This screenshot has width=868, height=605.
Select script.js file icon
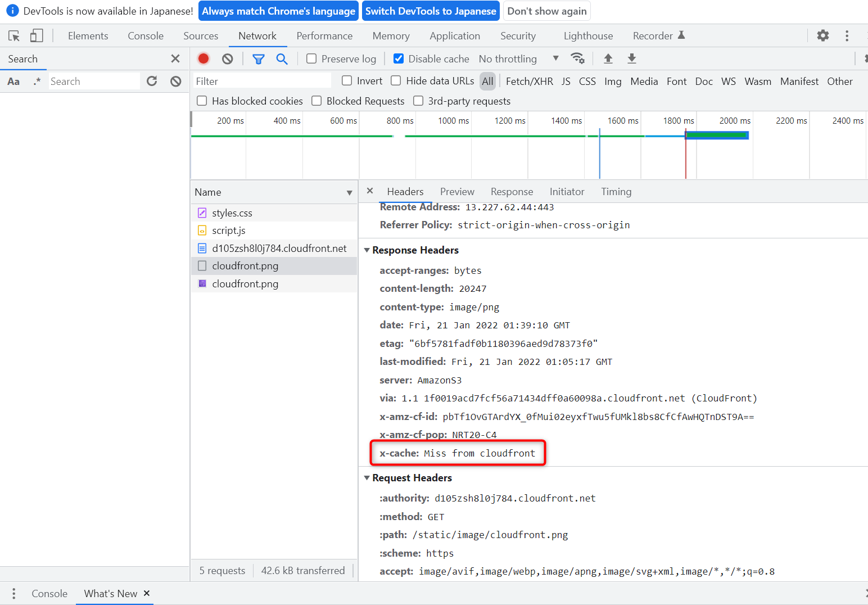click(202, 231)
